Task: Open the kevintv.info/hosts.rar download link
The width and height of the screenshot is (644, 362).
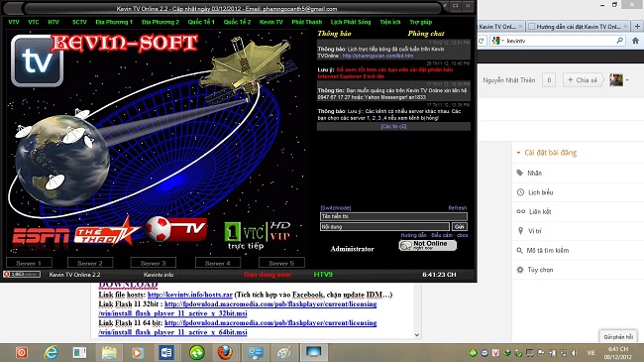Action: point(190,295)
